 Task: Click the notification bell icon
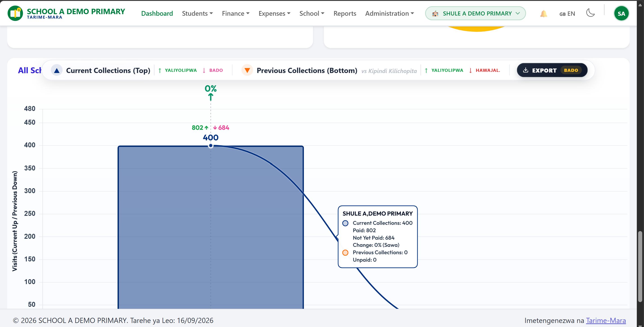click(x=544, y=14)
